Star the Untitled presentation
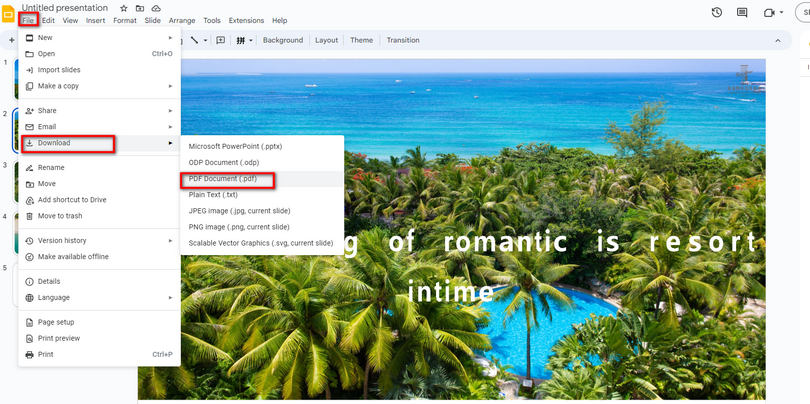 (x=123, y=8)
